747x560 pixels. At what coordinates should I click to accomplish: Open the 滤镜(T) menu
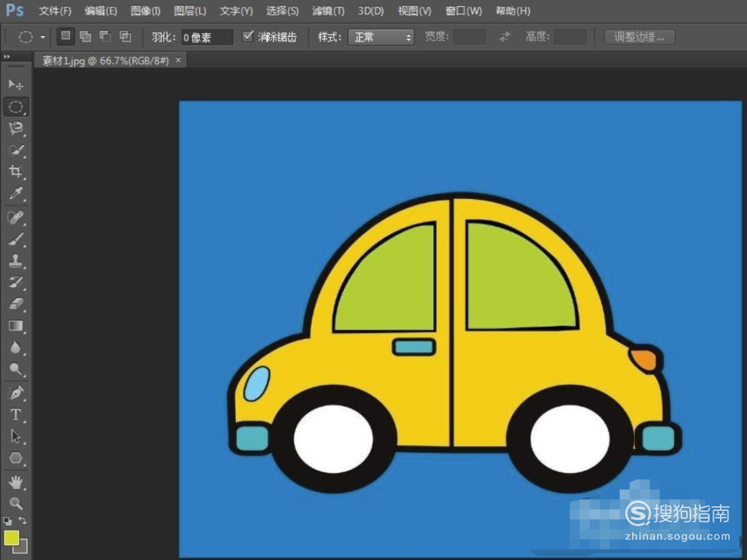point(329,11)
